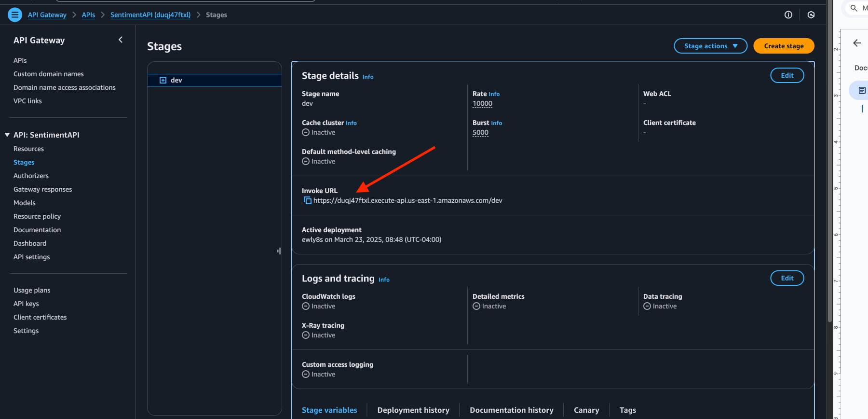Screen dimensions: 868x419
Task: Click the Rate value 10000
Action: (x=482, y=103)
